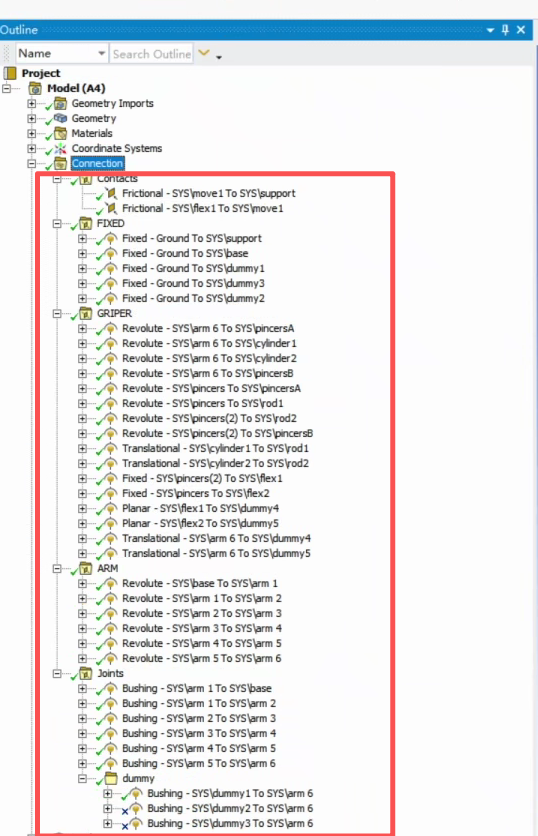Select Translational - cylinder1 To rod1
Viewport: 538px width, 836px height.
(215, 448)
